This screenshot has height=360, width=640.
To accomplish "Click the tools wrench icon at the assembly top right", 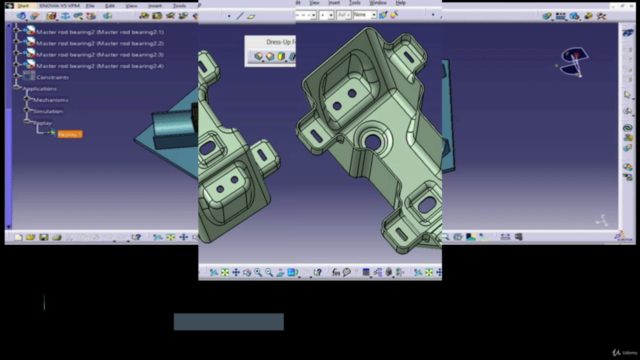I will point(601,16).
